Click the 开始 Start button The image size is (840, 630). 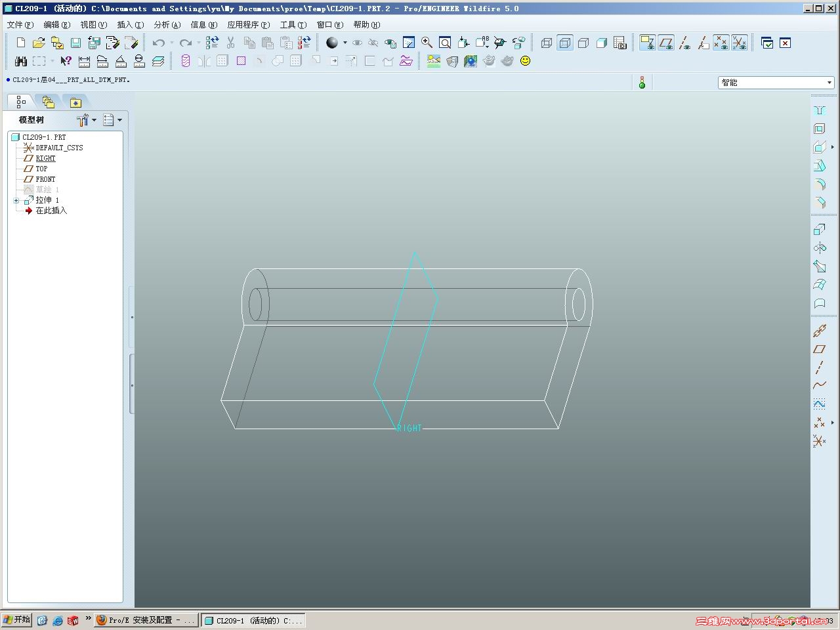click(x=17, y=620)
